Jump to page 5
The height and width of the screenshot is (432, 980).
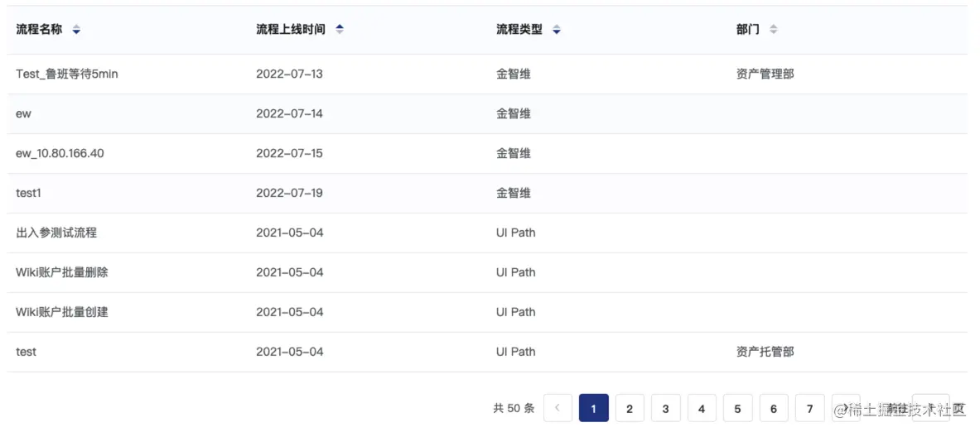pyautogui.click(x=737, y=408)
